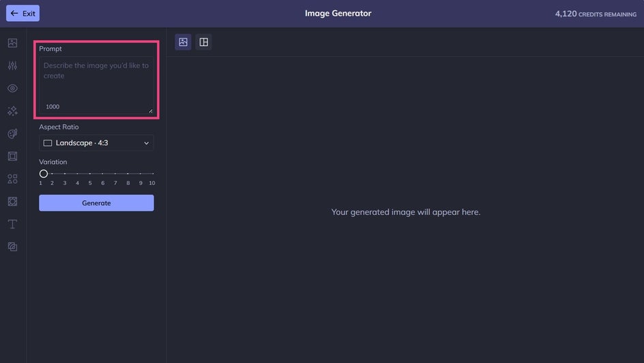The image size is (644, 363).
Task: Click the Generate button
Action: [x=96, y=203]
